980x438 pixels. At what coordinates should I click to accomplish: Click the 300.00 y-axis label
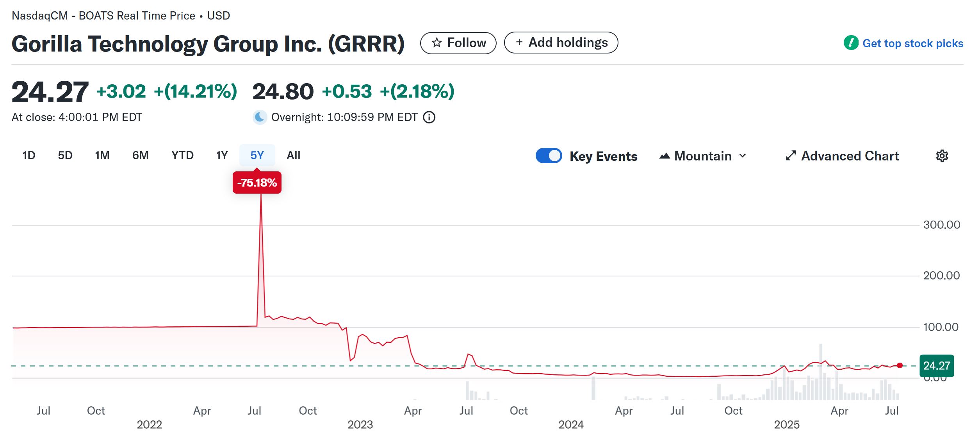[x=941, y=225]
